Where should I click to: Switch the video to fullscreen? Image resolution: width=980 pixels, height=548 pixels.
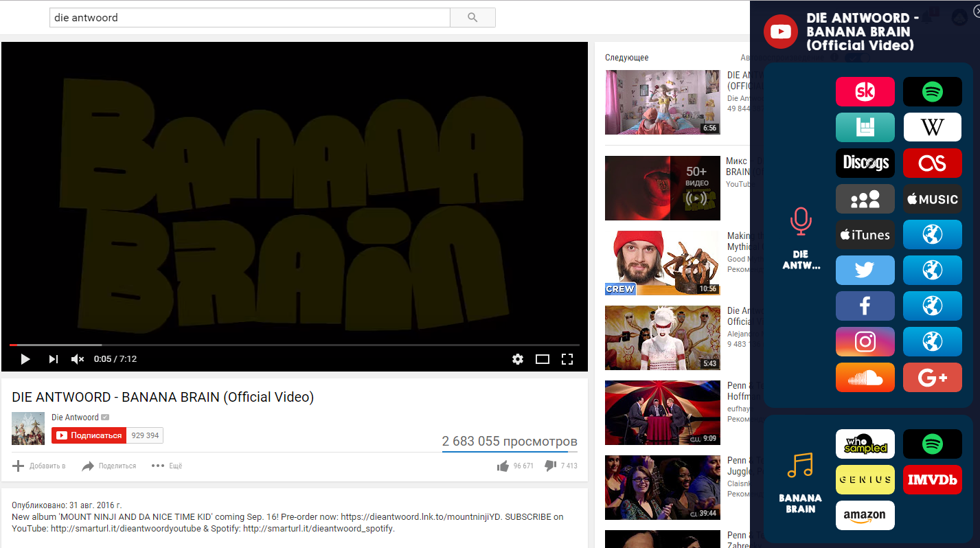[567, 358]
